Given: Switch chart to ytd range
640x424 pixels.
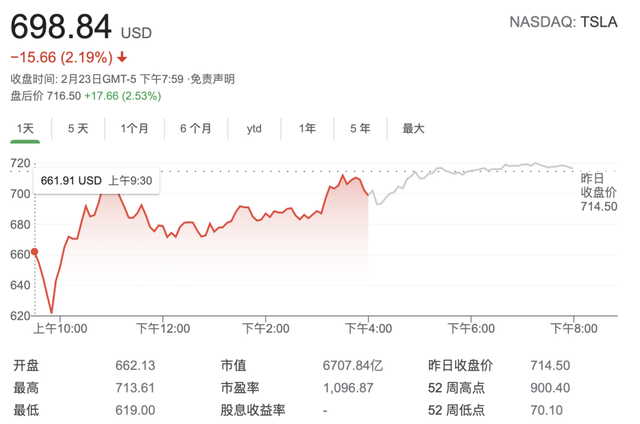Looking at the screenshot, I should point(254,128).
